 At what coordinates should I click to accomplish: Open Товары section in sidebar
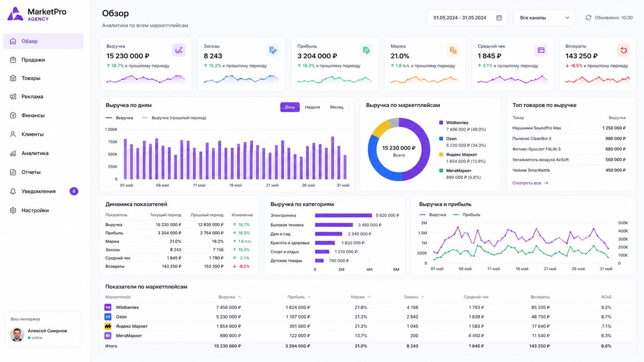43,78
